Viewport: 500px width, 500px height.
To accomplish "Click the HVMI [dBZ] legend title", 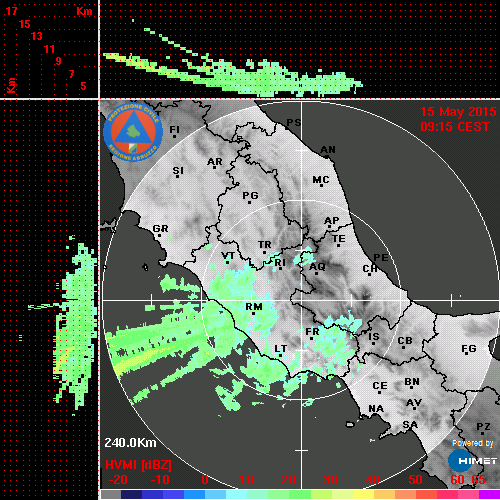I will (x=138, y=465).
